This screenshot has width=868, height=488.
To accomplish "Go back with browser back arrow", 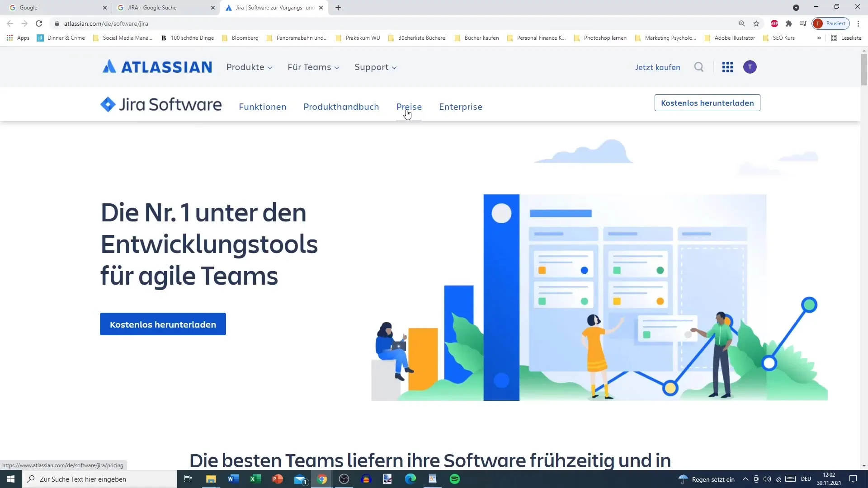I will click(10, 23).
